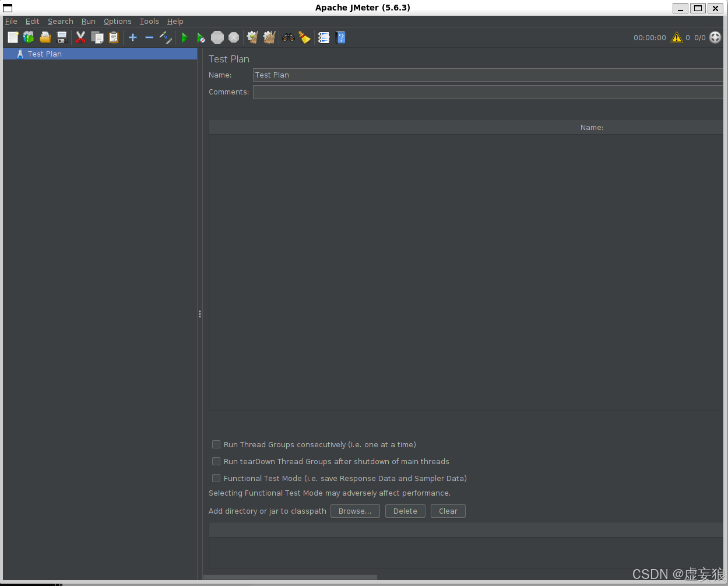Image resolution: width=728 pixels, height=586 pixels.
Task: Enable Run tearDown Thread Groups checkbox
Action: [216, 461]
